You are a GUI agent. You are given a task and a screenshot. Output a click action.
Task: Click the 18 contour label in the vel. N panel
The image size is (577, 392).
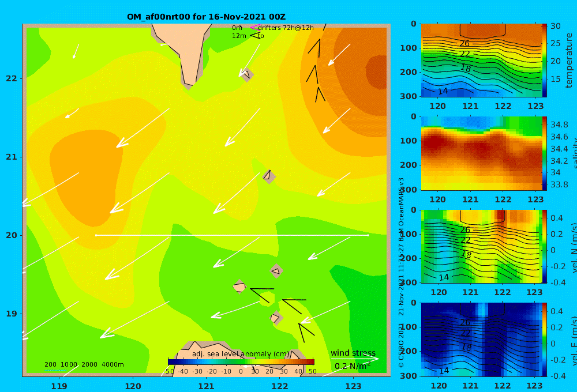click(466, 254)
